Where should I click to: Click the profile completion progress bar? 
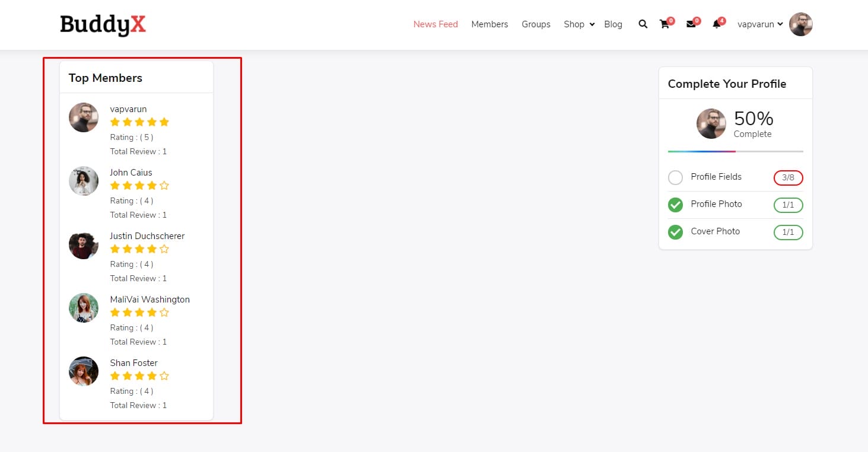(x=735, y=151)
